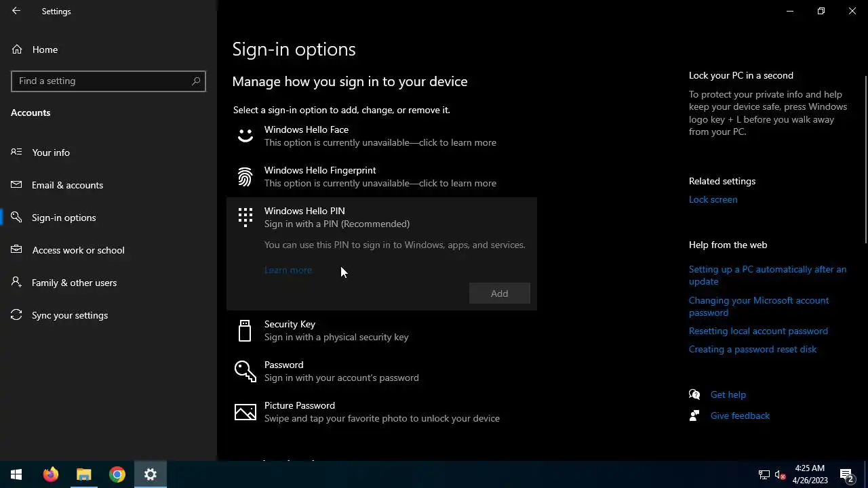
Task: Open the notification center icon
Action: [846, 474]
